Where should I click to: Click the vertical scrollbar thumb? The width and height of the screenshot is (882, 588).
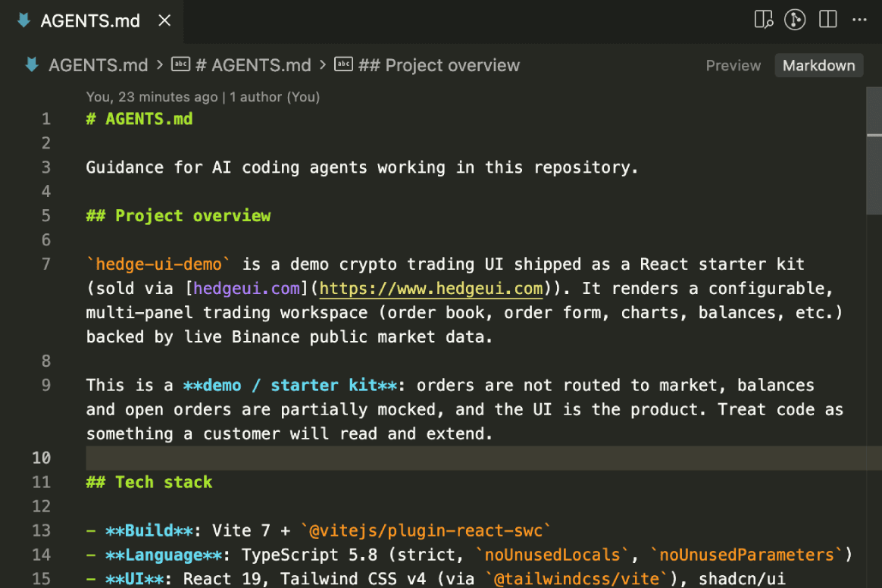(874, 151)
